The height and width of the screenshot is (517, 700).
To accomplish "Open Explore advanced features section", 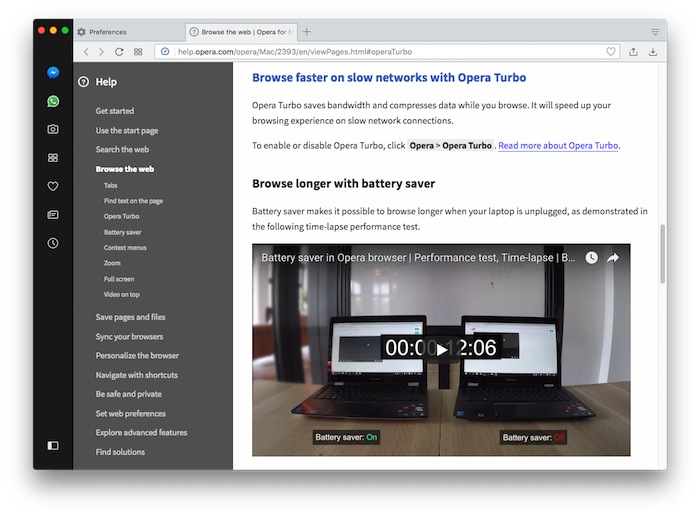I will [141, 433].
